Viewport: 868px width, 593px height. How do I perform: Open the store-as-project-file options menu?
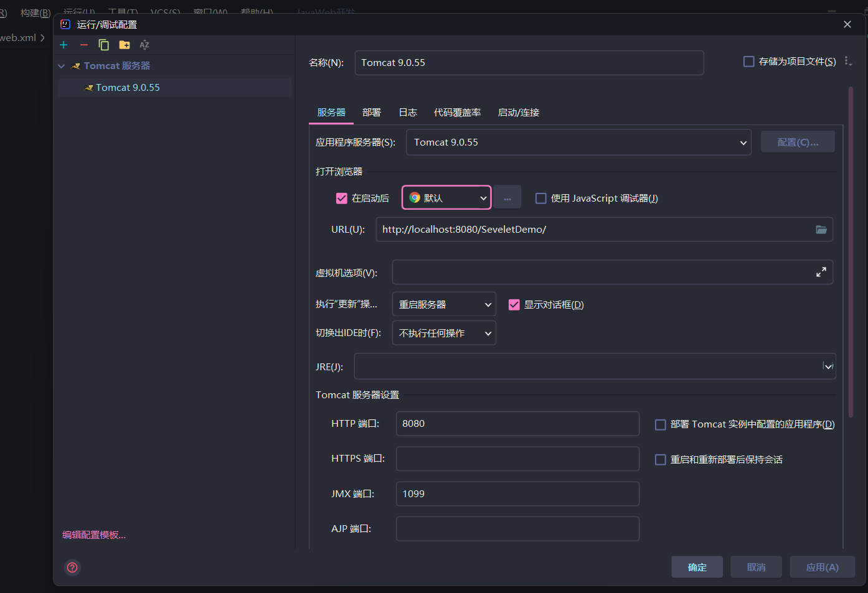pos(847,61)
